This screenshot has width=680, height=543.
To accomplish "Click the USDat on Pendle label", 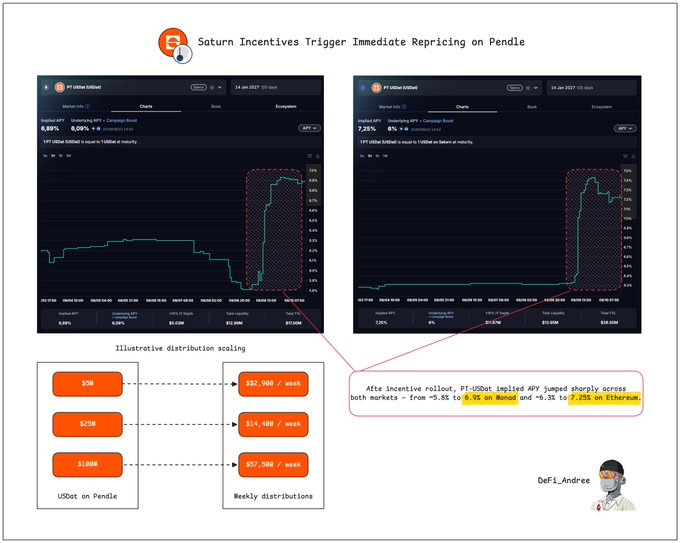I will (88, 496).
